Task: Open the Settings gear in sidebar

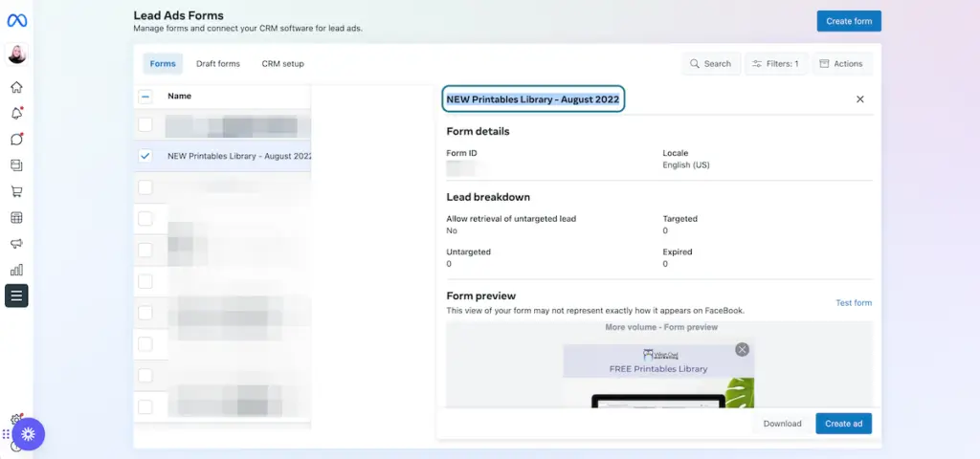Action: pyautogui.click(x=15, y=419)
